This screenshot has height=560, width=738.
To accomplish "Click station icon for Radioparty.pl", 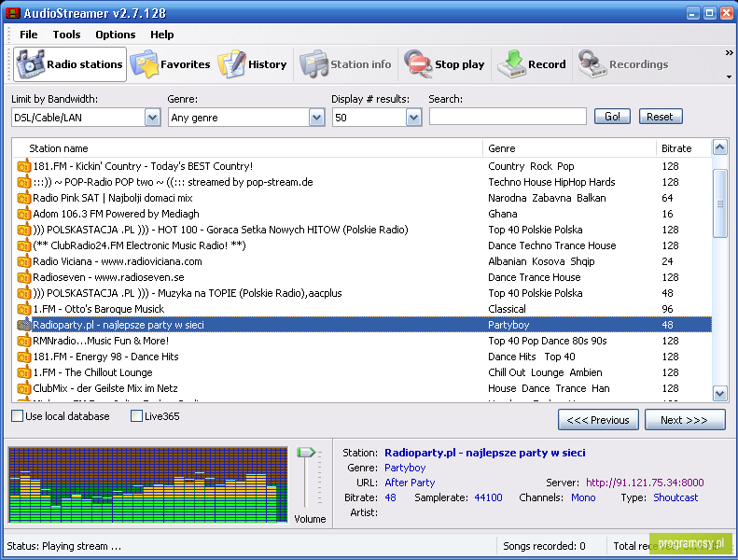I will coord(23,325).
